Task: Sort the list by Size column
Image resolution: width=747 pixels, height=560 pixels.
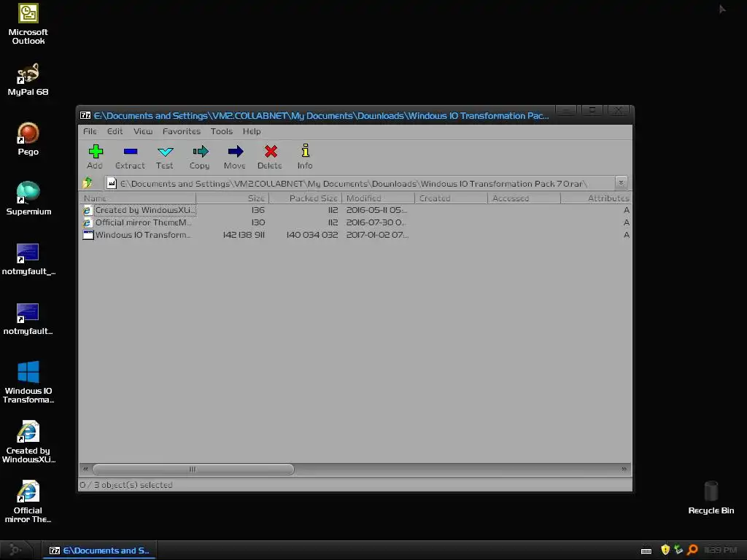Action: click(x=233, y=198)
